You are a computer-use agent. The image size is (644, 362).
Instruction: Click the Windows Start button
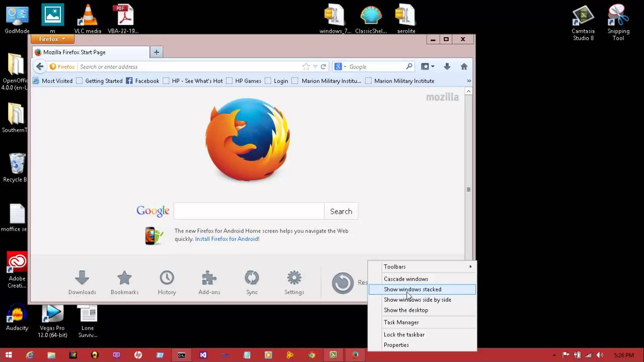[9, 355]
